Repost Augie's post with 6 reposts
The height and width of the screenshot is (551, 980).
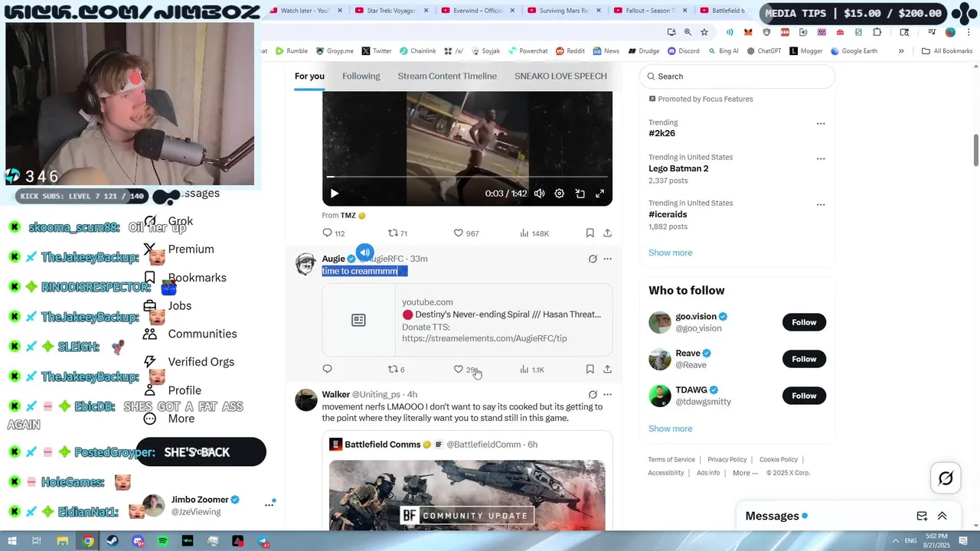(396, 369)
